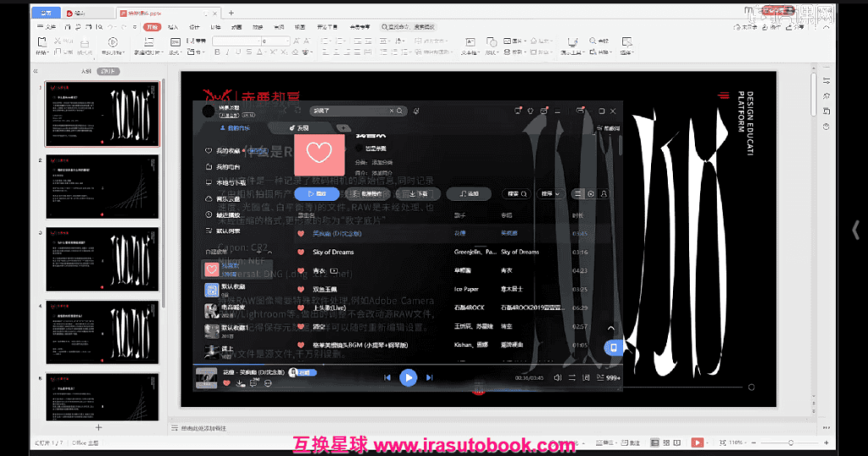Unlike the Sky of Dreams song
The image size is (868, 456).
301,252
